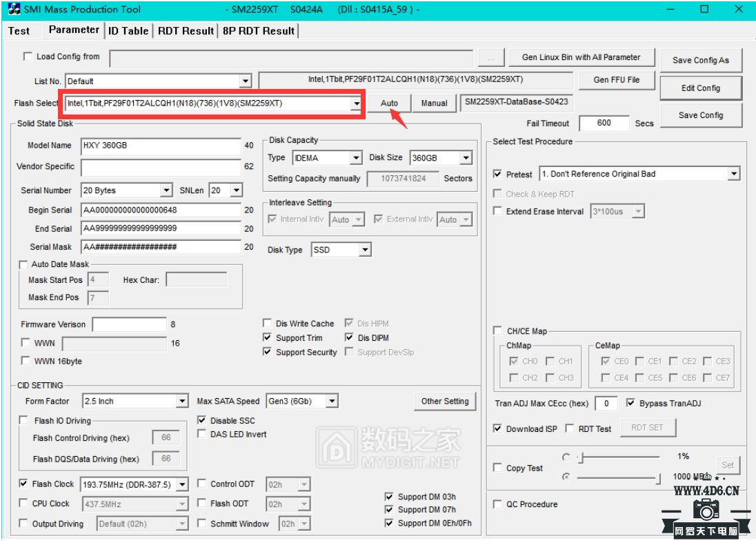The width and height of the screenshot is (756, 545).
Task: Uncheck the Dis DIPM checkbox
Action: coord(349,338)
